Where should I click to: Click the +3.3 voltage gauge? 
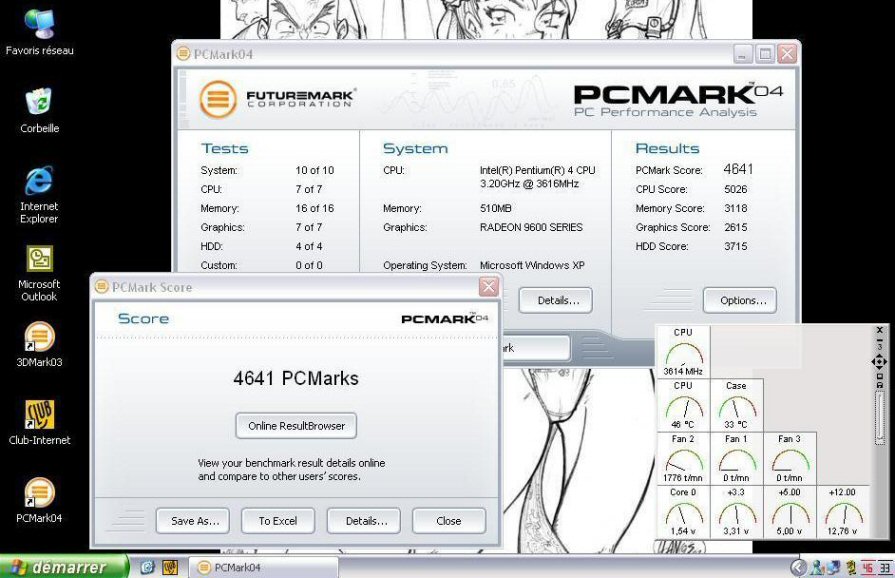736,511
